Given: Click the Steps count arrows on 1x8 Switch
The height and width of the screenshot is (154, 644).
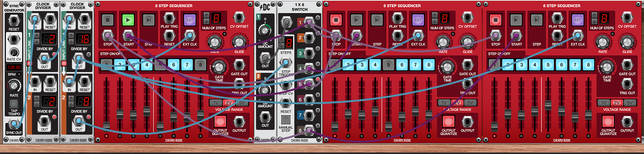Looking at the screenshot, I should tap(281, 43).
